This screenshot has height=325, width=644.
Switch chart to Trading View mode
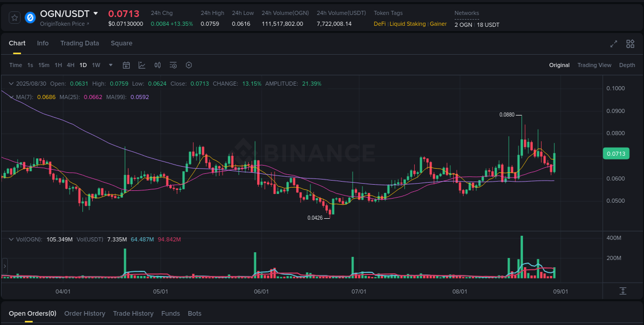point(594,65)
